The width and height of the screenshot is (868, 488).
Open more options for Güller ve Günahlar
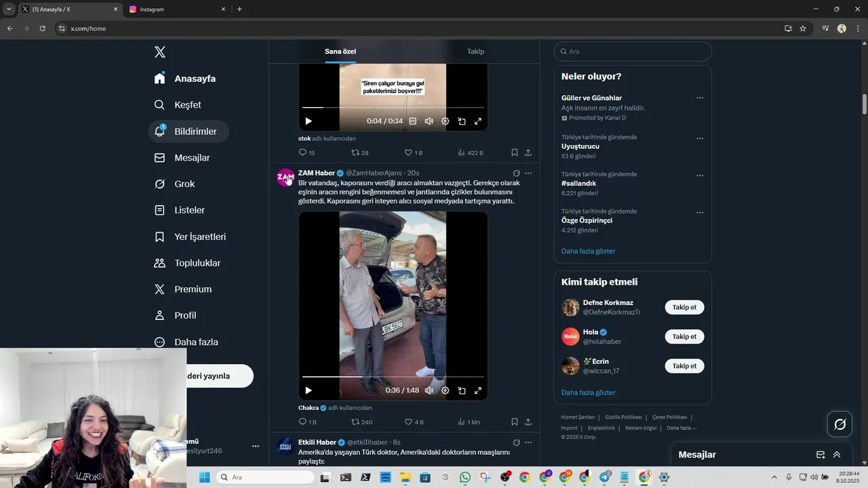coord(700,98)
